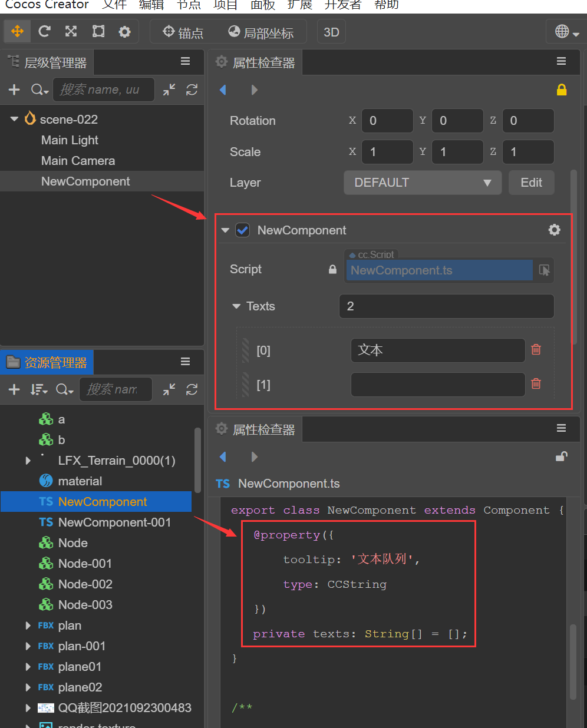587x728 pixels.
Task: Go back in upper inspector history
Action: [223, 90]
